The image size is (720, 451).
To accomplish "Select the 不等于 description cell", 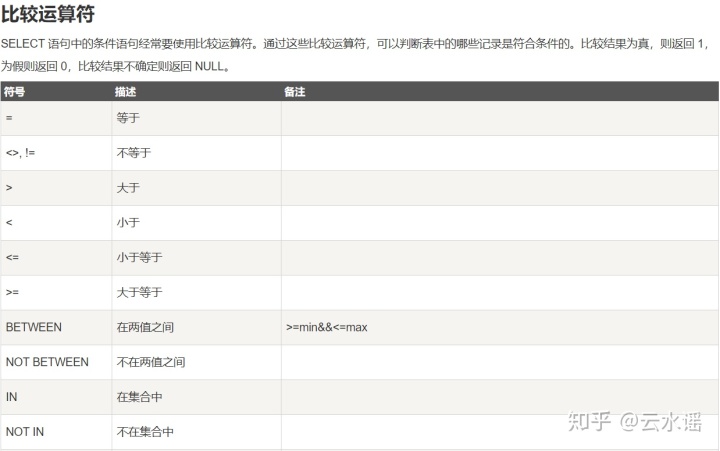I will [x=197, y=153].
